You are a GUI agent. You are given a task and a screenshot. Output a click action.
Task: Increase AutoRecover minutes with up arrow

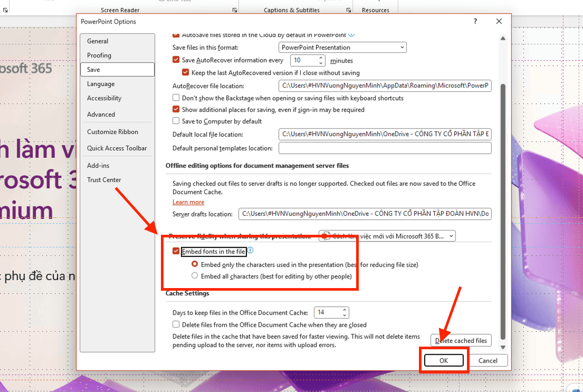(320, 58)
